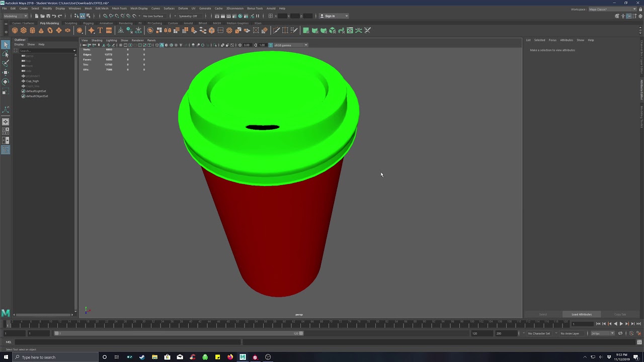Open the 24 fps dropdown
Screen dimensions: 644x362
coord(602,333)
